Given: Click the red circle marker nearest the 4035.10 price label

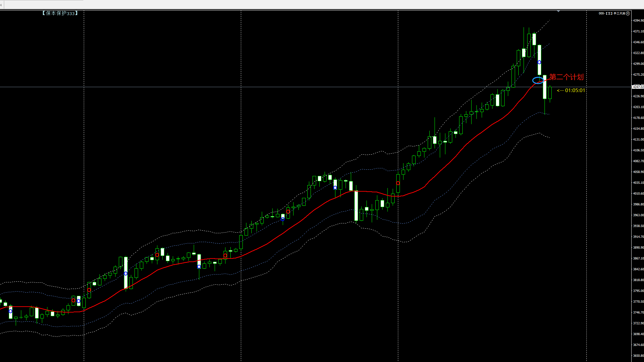Looking at the screenshot, I should (398, 183).
